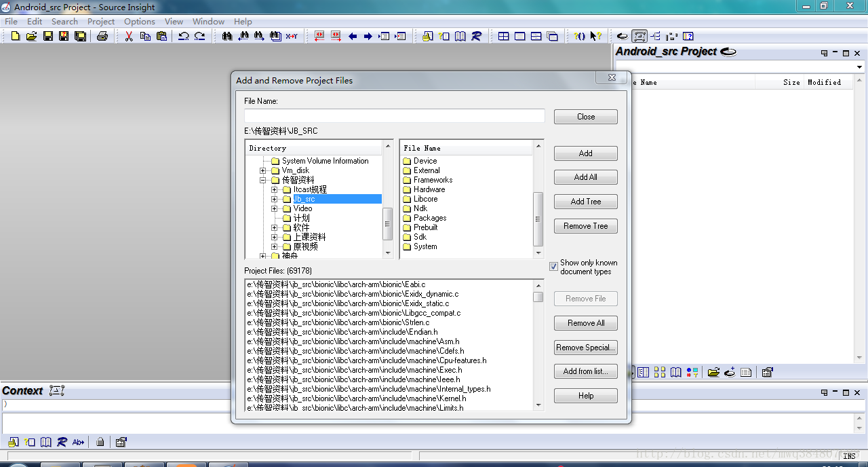Image resolution: width=868 pixels, height=467 pixels.
Task: Click the Add from list... button
Action: tap(586, 371)
